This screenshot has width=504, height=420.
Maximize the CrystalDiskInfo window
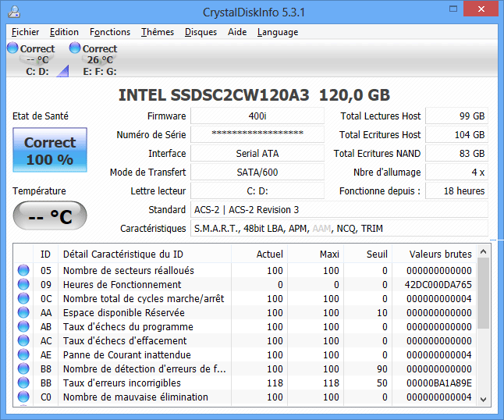pos(453,9)
